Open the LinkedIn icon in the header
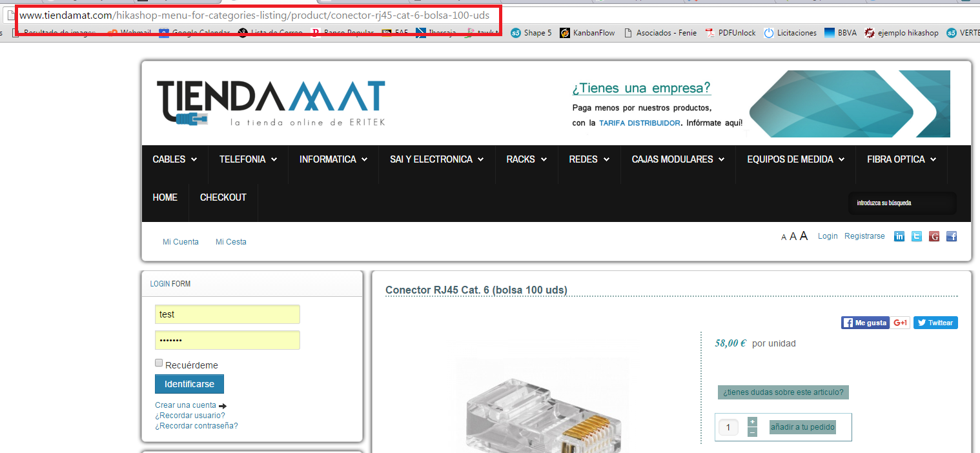Image resolution: width=980 pixels, height=453 pixels. point(899,236)
